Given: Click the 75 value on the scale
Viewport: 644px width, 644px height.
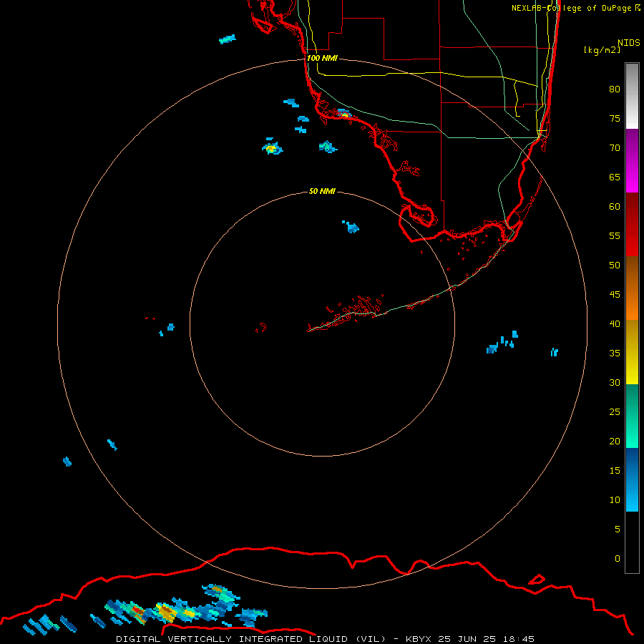Looking at the screenshot, I should 615,118.
